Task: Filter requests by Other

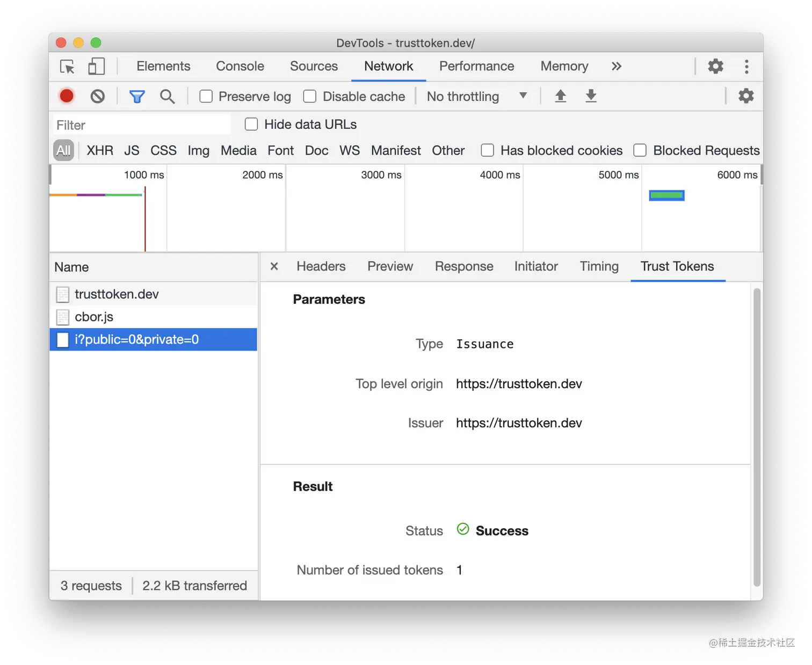Action: (448, 150)
